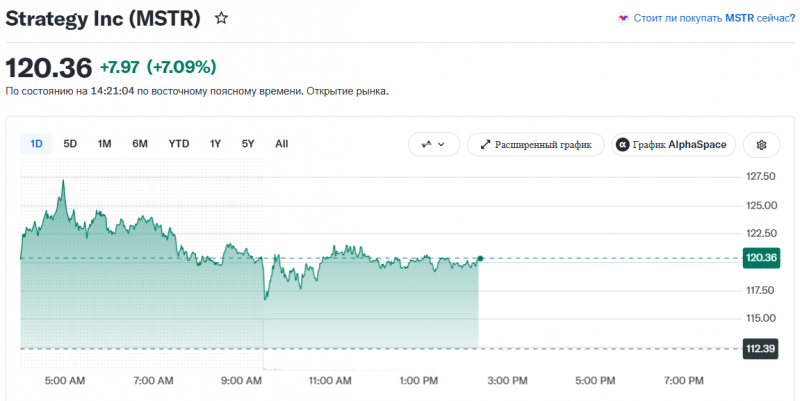Click the 7:00 PM time label

pyautogui.click(x=683, y=381)
